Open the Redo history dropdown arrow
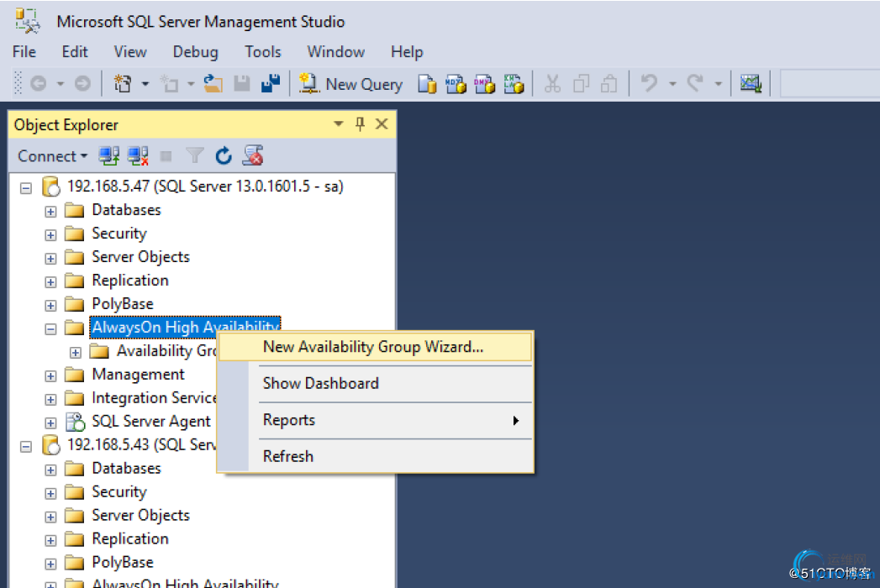This screenshot has width=880, height=588. 719,84
